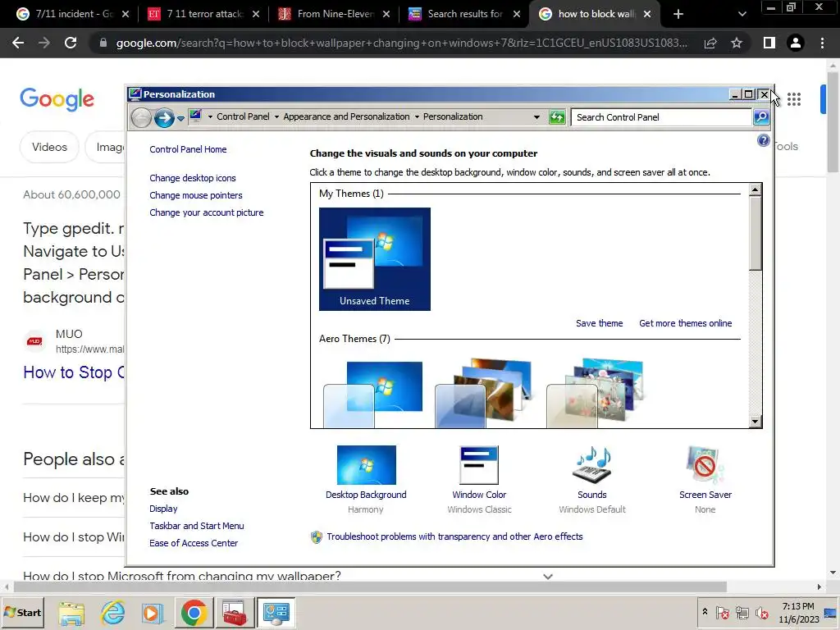Click the Action Center flag tray icon
The height and width of the screenshot is (630, 840).
pyautogui.click(x=722, y=612)
